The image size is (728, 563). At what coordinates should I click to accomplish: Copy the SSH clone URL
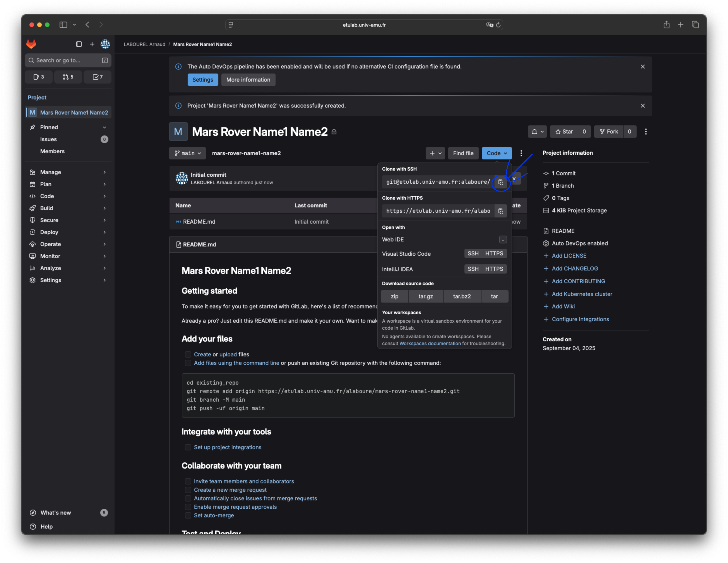point(500,182)
